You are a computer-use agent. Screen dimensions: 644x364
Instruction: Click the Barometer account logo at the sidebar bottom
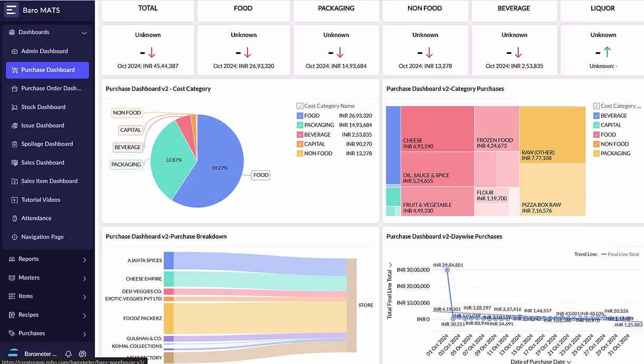point(14,354)
